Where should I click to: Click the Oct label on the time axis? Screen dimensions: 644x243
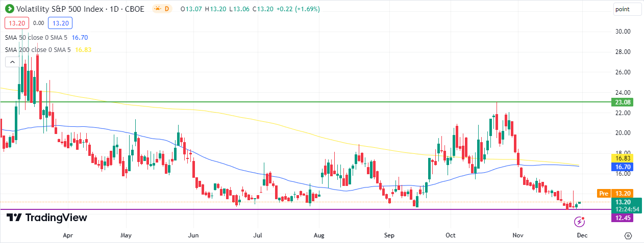click(x=451, y=236)
